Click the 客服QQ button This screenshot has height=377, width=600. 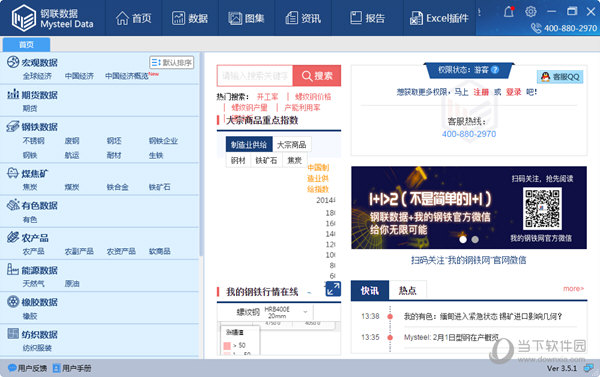pos(560,77)
